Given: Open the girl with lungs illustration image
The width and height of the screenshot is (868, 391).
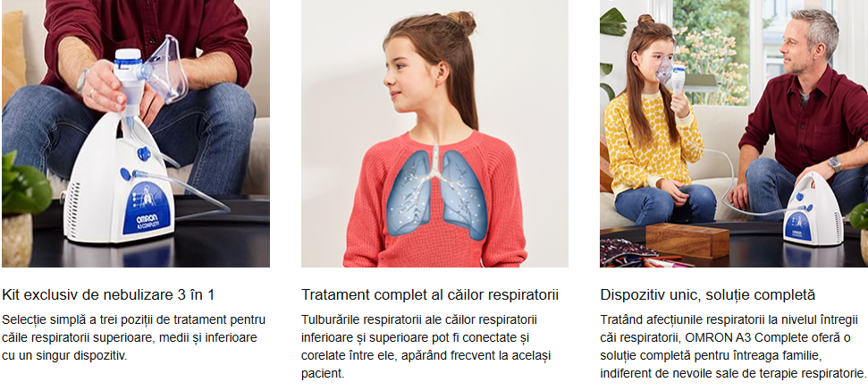Looking at the screenshot, I should tap(434, 133).
